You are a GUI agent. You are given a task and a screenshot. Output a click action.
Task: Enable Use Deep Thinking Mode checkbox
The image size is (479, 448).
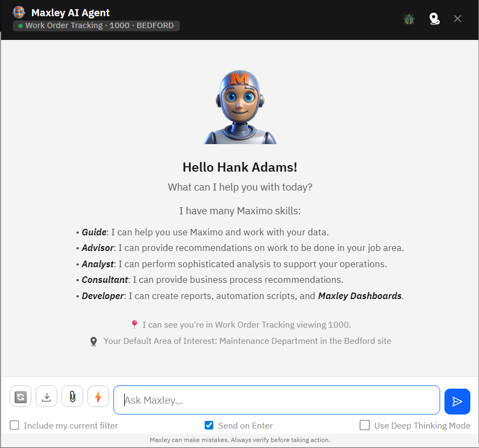(x=365, y=425)
